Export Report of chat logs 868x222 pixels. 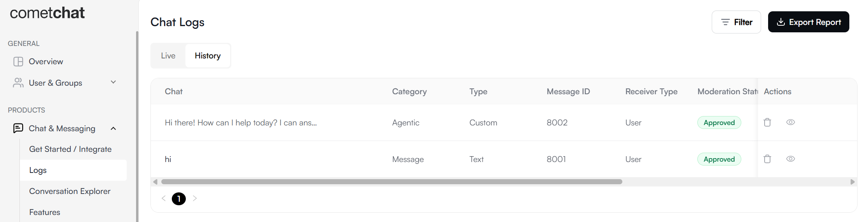coord(809,22)
